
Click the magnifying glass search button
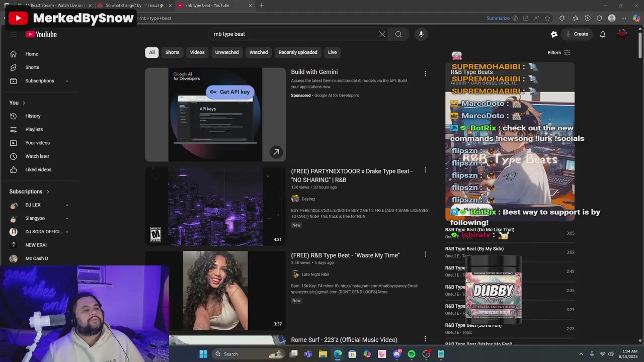click(x=398, y=34)
